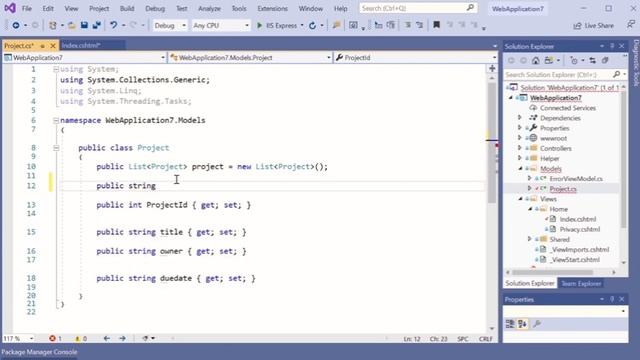Open the Extensions menu
640x360 pixels.
(x=272, y=8)
